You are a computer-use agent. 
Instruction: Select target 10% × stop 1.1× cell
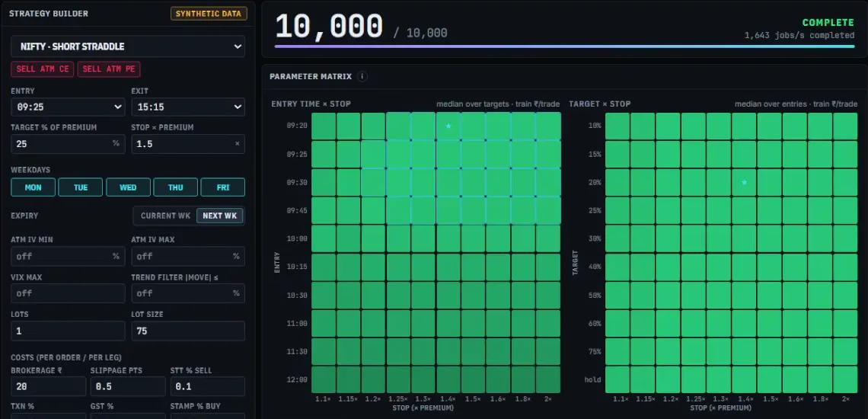pos(617,126)
